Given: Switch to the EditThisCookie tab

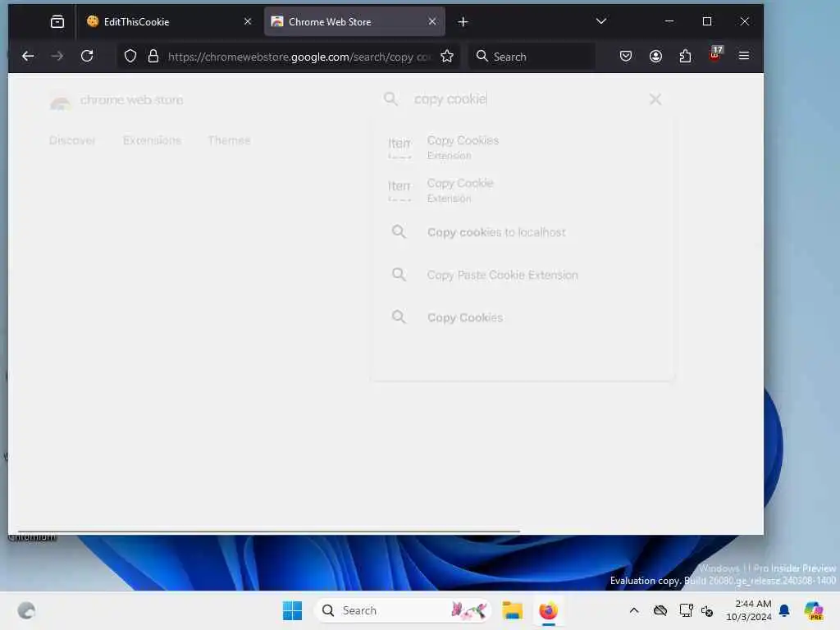Looking at the screenshot, I should click(x=169, y=21).
